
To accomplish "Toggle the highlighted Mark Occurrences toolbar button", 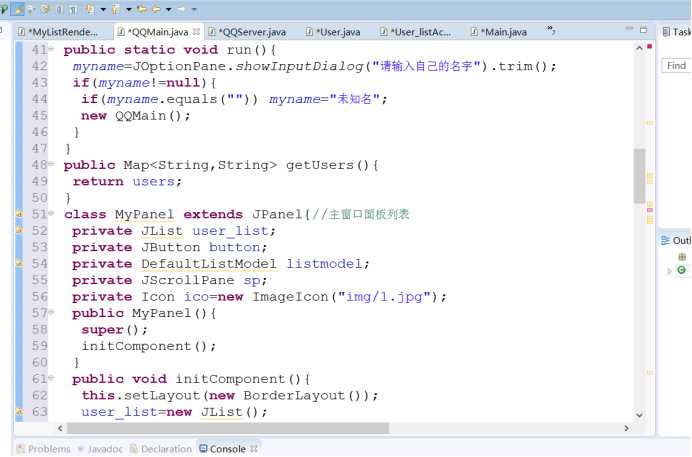I will point(18,9).
